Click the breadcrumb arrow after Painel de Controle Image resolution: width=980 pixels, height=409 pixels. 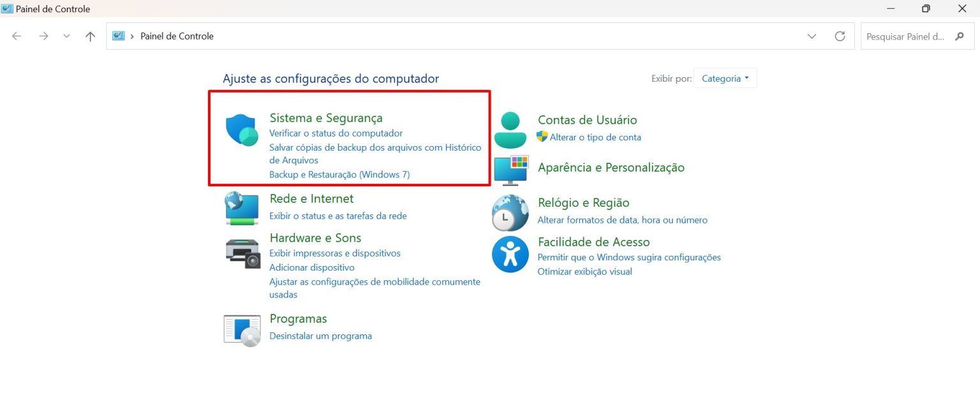(x=221, y=36)
